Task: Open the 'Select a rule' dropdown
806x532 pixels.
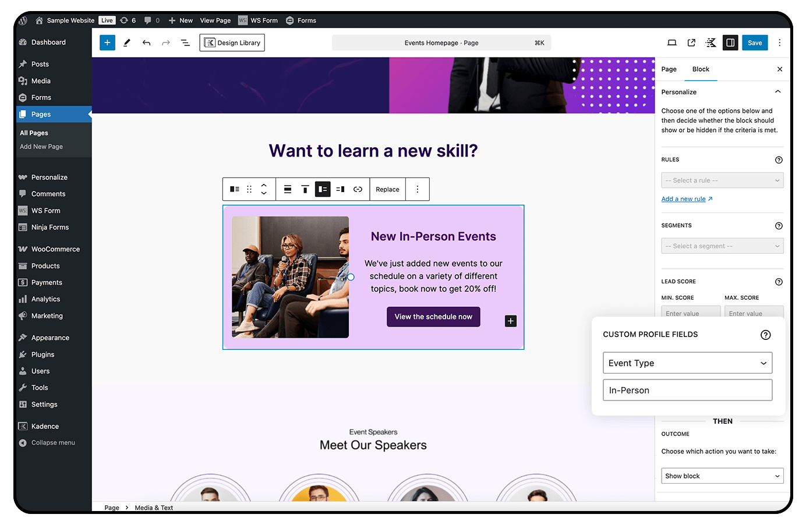Action: click(722, 180)
